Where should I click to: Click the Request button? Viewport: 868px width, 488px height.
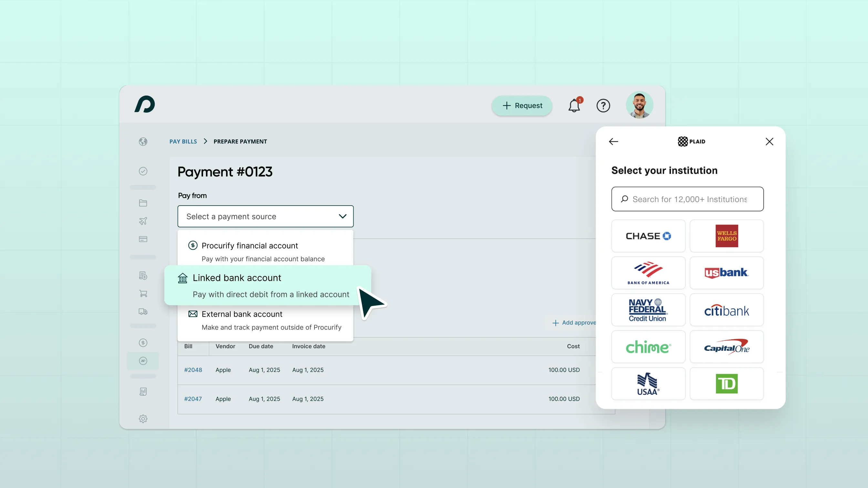point(522,106)
